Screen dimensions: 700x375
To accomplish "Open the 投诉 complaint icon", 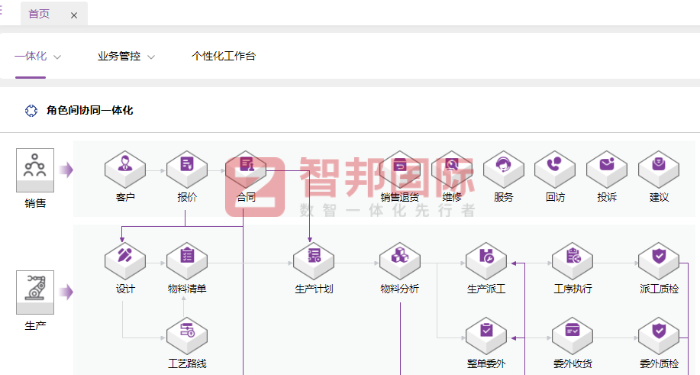I will pyautogui.click(x=607, y=169).
